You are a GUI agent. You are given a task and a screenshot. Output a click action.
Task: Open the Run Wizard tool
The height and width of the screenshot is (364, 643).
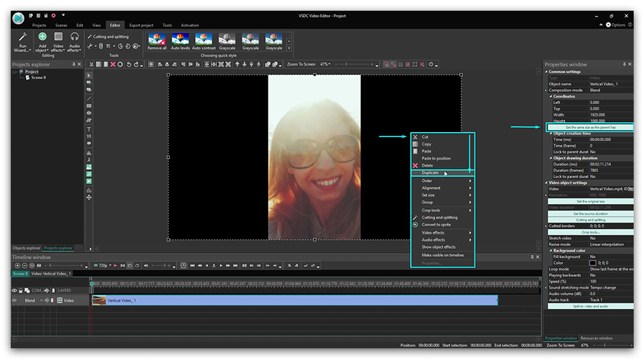(23, 42)
